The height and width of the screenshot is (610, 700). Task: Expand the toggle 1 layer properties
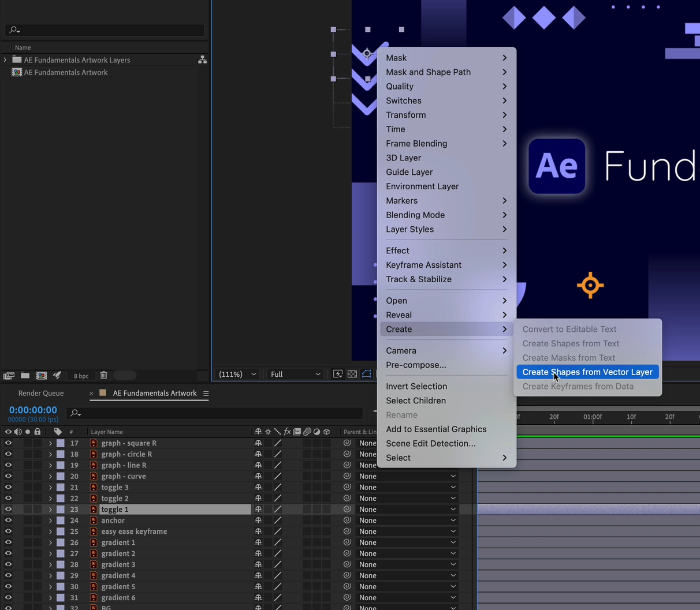click(50, 509)
